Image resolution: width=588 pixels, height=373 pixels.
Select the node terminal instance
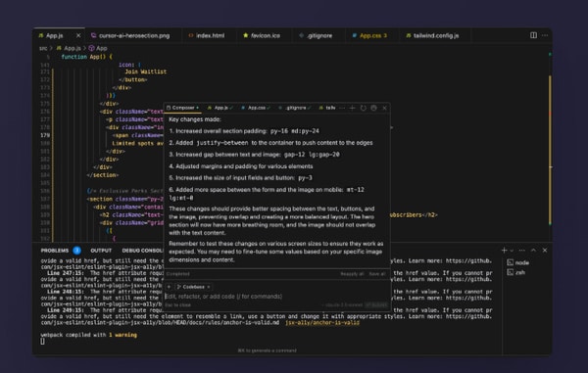518,262
